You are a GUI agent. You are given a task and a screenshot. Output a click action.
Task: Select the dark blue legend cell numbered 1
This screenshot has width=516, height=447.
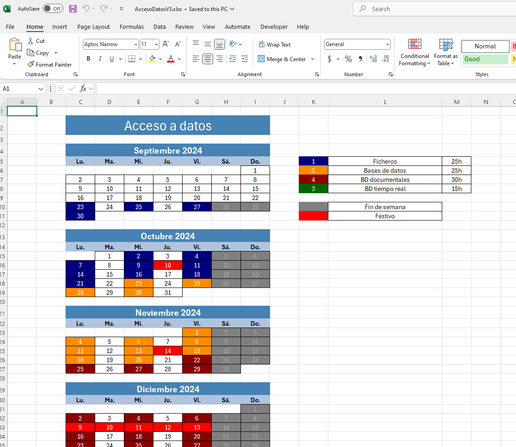313,161
